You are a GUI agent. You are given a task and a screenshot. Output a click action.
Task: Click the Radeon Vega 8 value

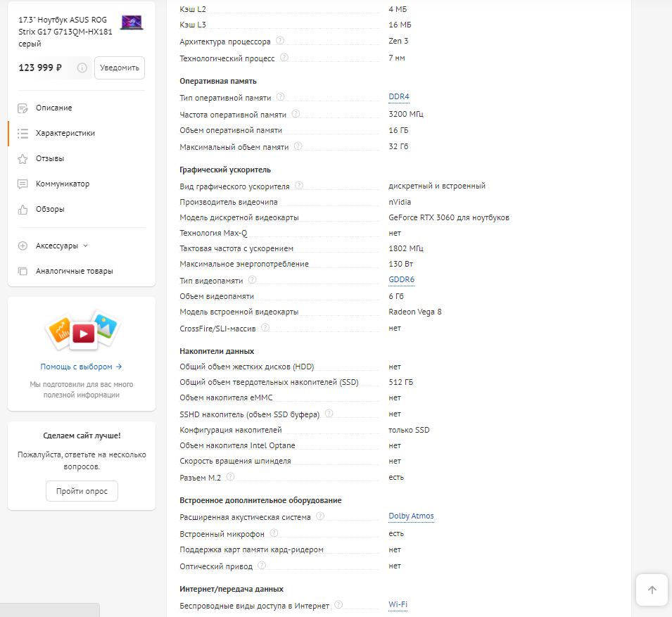click(x=415, y=312)
